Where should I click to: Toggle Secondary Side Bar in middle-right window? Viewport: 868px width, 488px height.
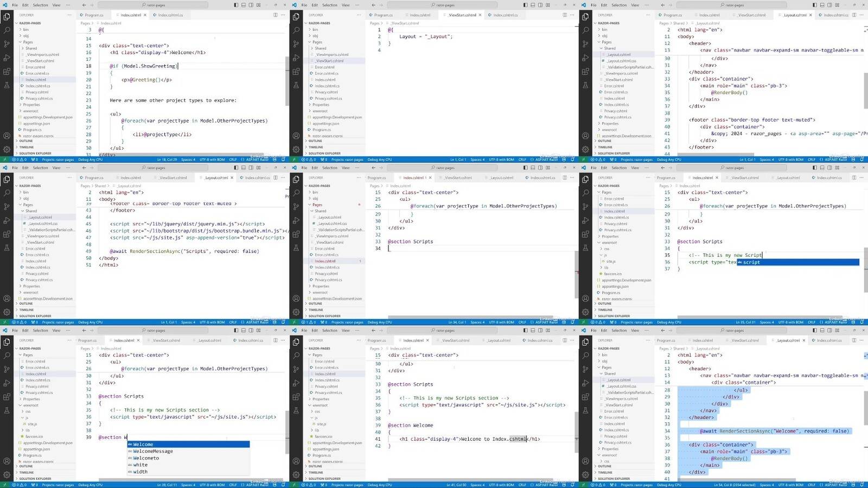point(829,168)
